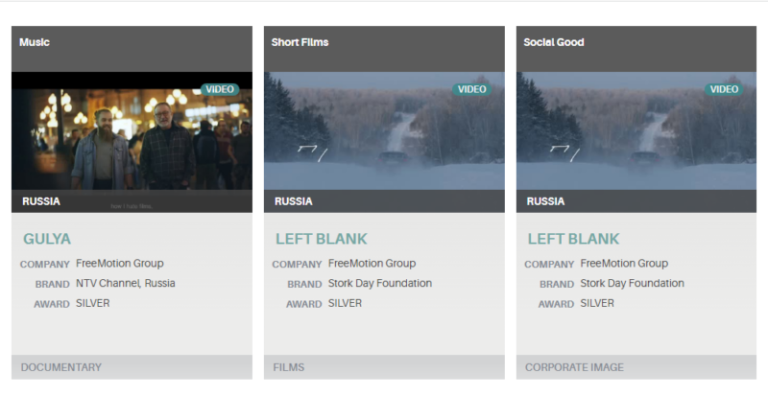Click the CORPORATE IMAGE footer label
This screenshot has height=397, width=768.
pyautogui.click(x=574, y=367)
